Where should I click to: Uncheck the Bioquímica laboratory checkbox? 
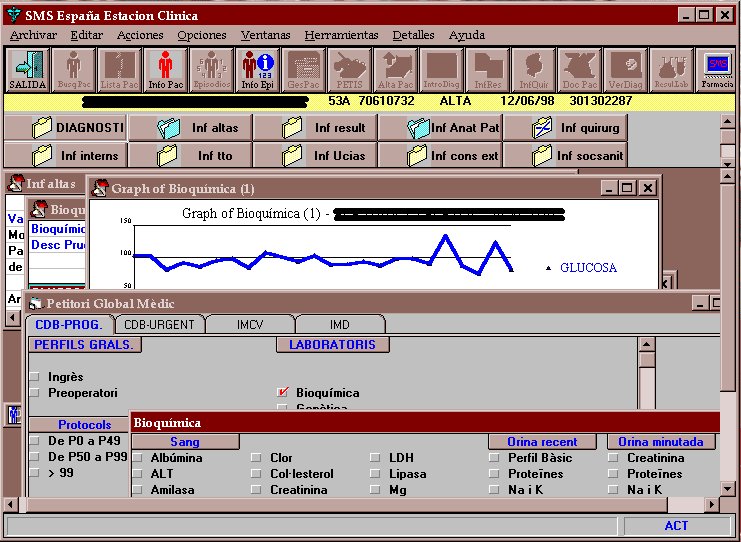pyautogui.click(x=283, y=393)
